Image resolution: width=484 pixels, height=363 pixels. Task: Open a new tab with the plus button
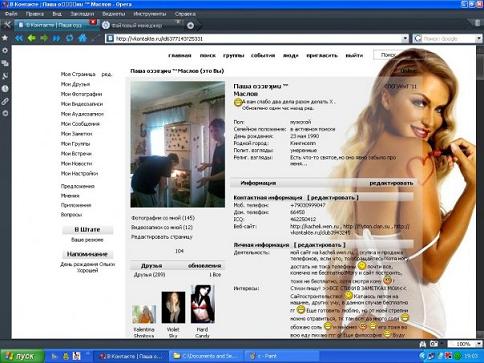point(190,25)
